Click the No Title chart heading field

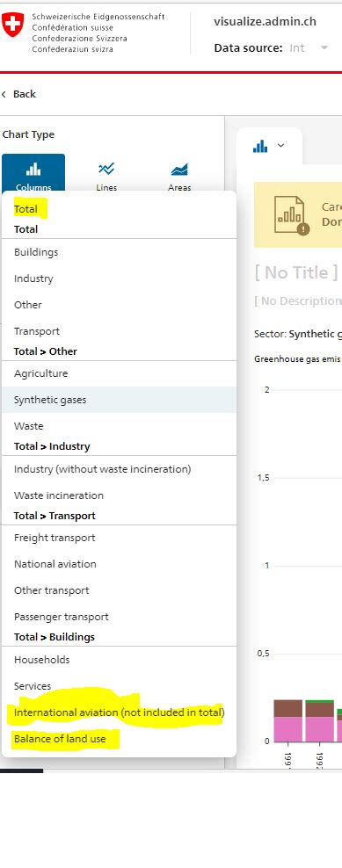[296, 272]
